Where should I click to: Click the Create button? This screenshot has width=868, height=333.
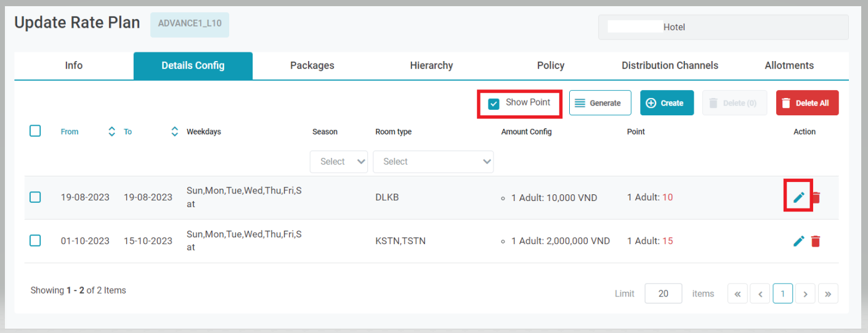click(667, 103)
